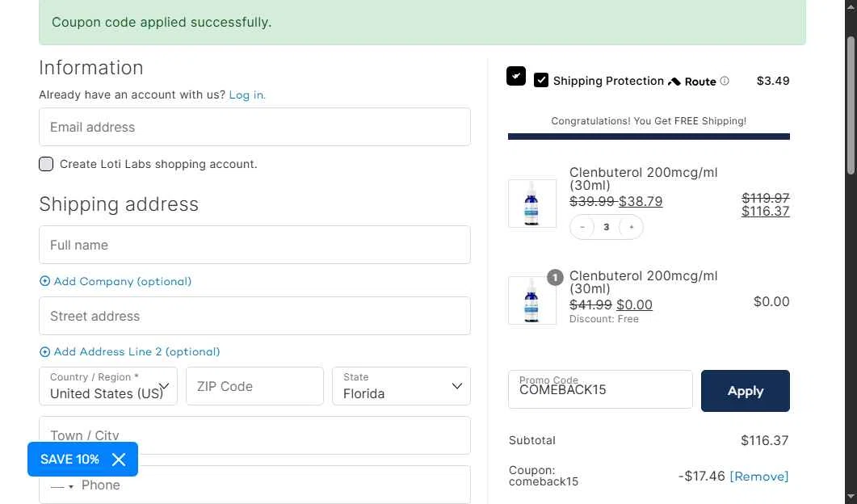Viewport: 857px width, 504px height.
Task: Click the black checkmark badge near Shipping Protection
Action: pos(516,76)
